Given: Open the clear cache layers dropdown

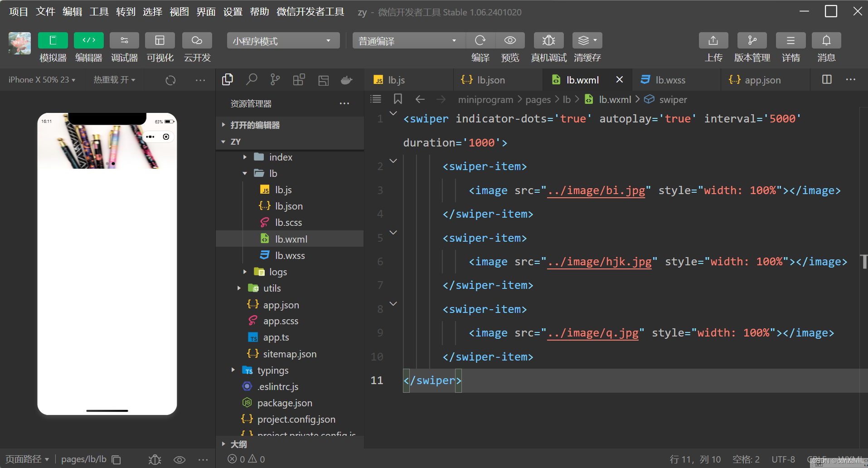Looking at the screenshot, I should pos(587,40).
